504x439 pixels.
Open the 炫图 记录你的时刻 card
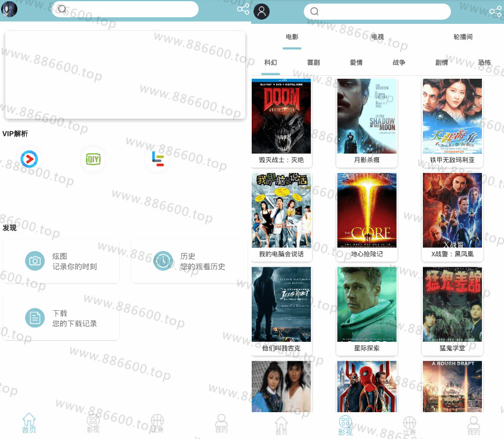[61, 261]
